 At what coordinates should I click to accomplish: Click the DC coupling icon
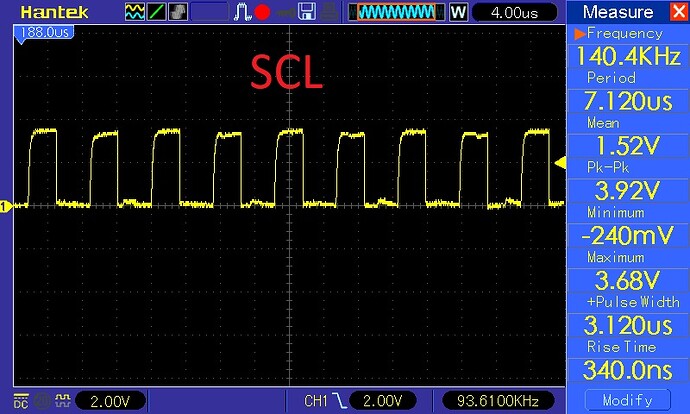coord(21,400)
